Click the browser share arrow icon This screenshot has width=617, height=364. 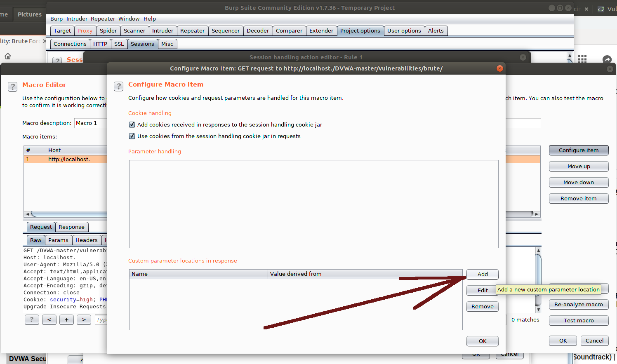607,59
